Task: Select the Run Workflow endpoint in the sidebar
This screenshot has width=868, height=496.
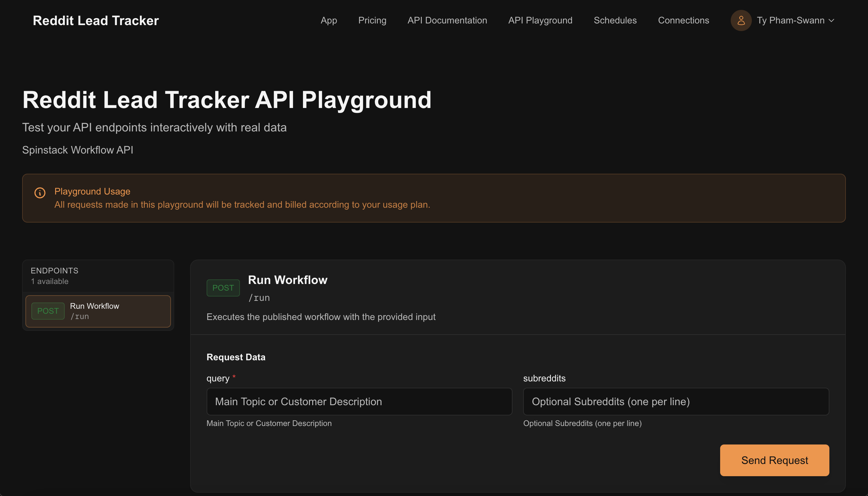Action: 98,311
